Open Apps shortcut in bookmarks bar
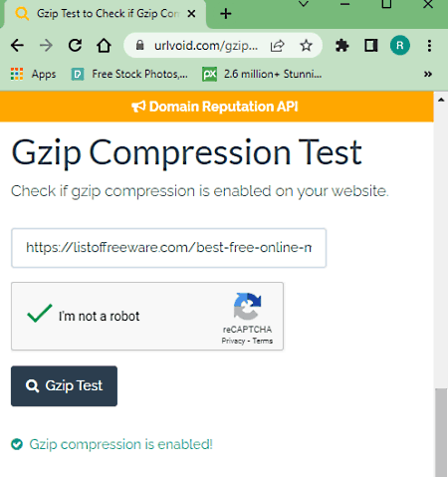 pos(33,74)
